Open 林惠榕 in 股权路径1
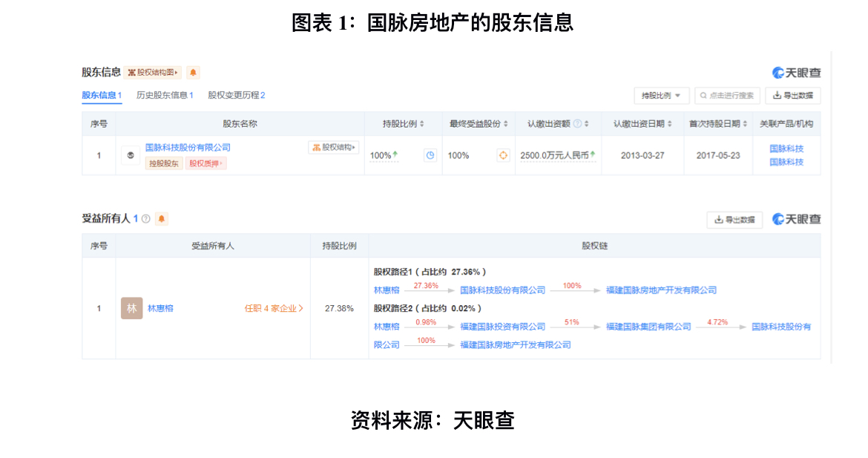 coord(387,290)
